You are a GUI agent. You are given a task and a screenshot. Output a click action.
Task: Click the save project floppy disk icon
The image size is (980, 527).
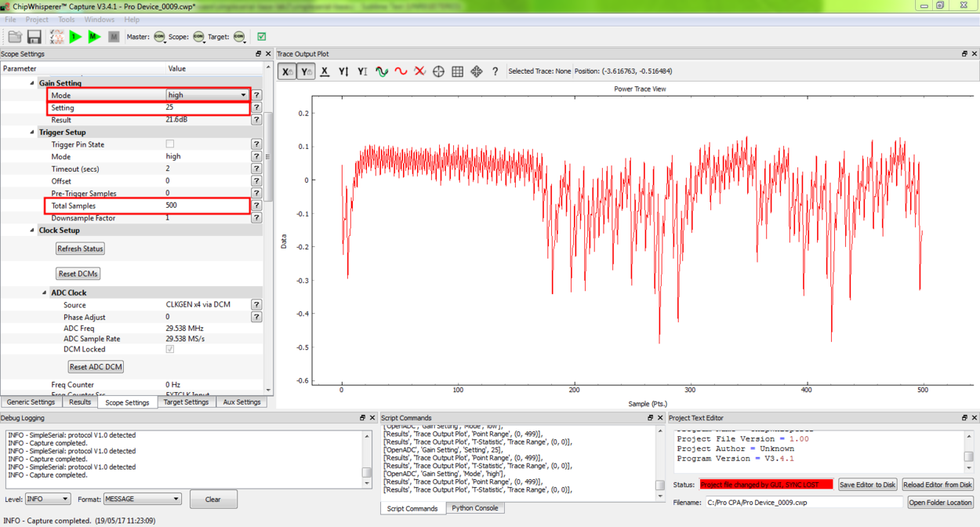click(x=34, y=37)
